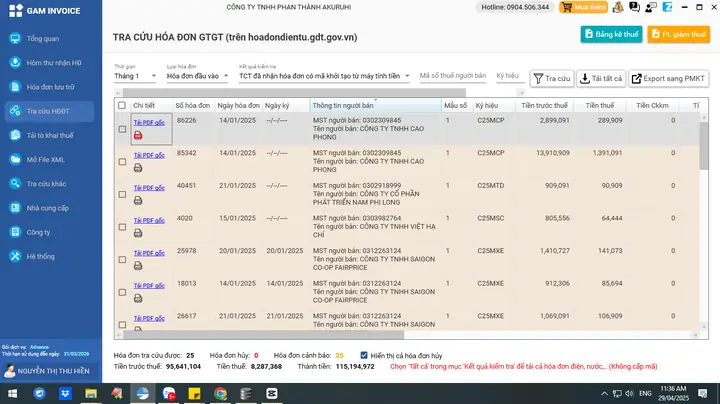The width and height of the screenshot is (720, 404).
Task: Click the red PDF icon for invoice 86226
Action: click(x=138, y=135)
